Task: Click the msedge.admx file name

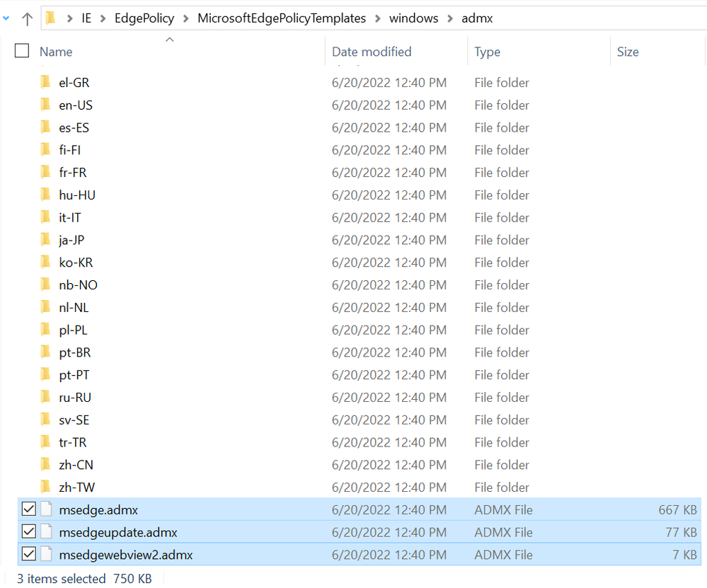Action: [98, 510]
